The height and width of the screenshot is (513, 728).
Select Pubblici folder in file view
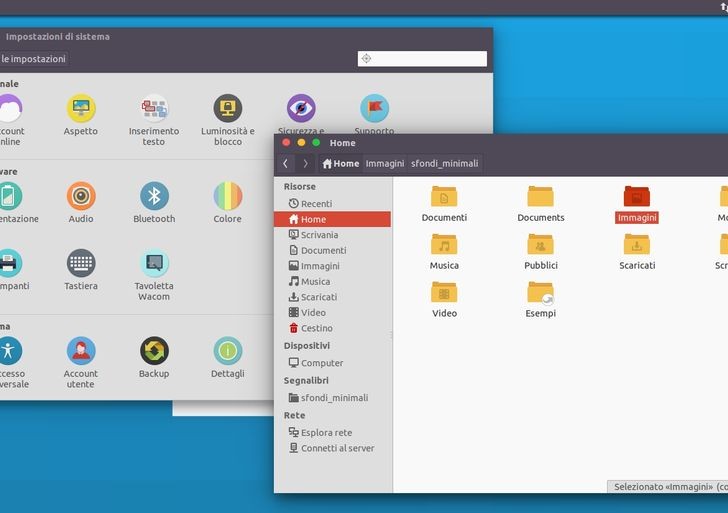coord(540,244)
